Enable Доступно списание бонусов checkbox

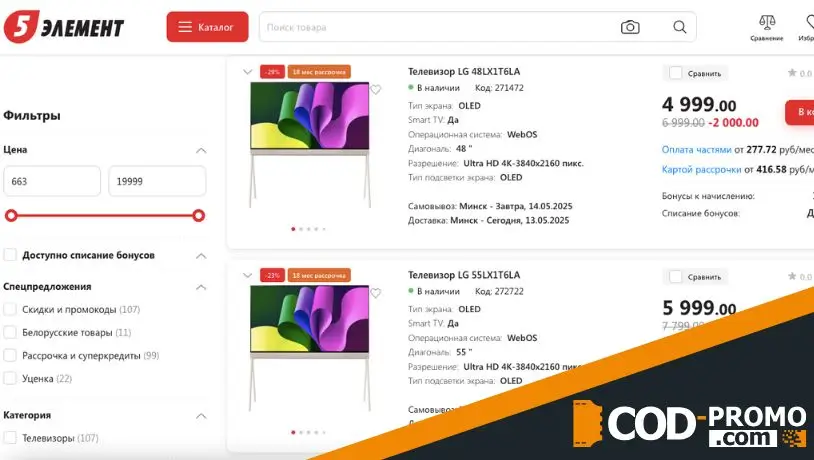[x=10, y=255]
